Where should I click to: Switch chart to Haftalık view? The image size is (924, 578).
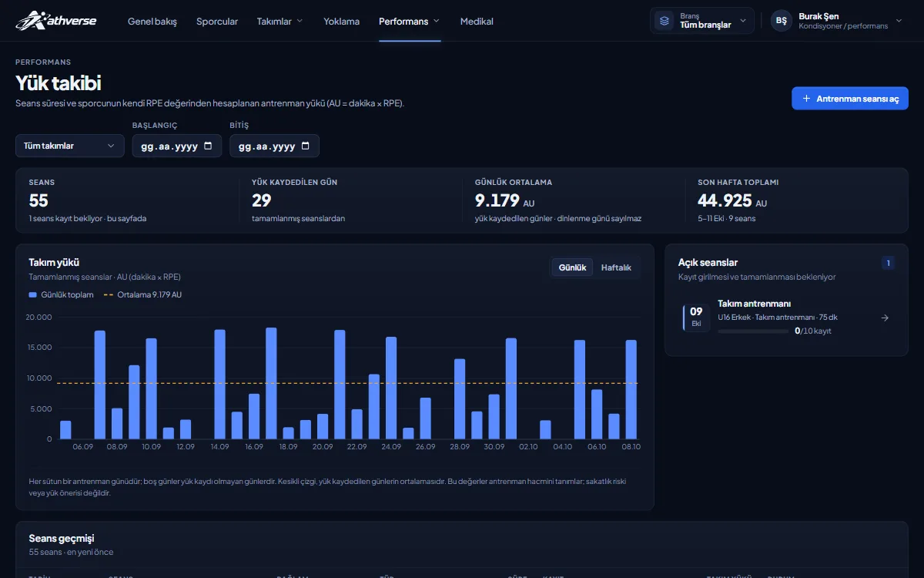click(616, 267)
